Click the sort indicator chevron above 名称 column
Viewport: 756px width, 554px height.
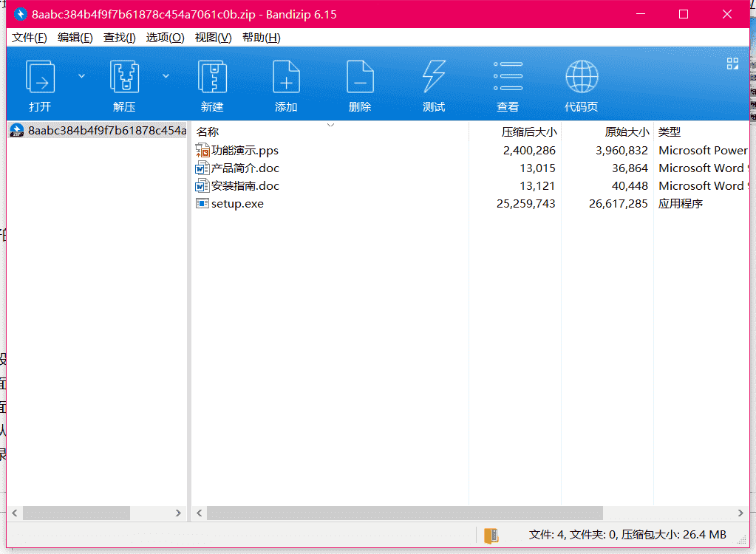(331, 126)
